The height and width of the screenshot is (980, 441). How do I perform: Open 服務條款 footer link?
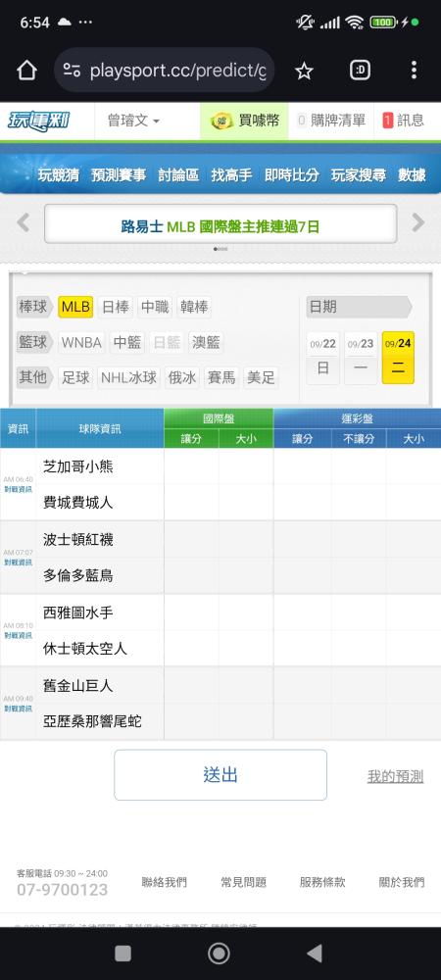(322, 883)
